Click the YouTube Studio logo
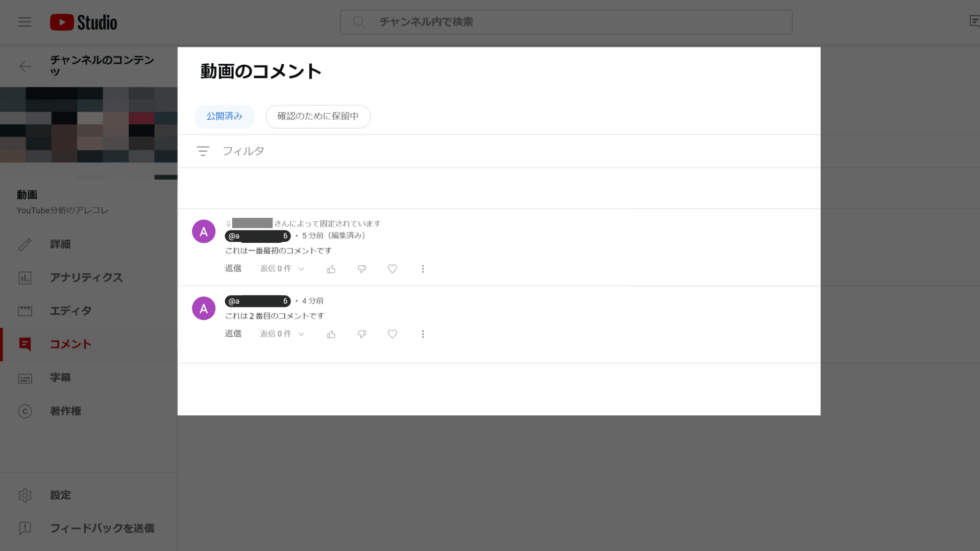Screen dimensions: 980x551 [84, 22]
